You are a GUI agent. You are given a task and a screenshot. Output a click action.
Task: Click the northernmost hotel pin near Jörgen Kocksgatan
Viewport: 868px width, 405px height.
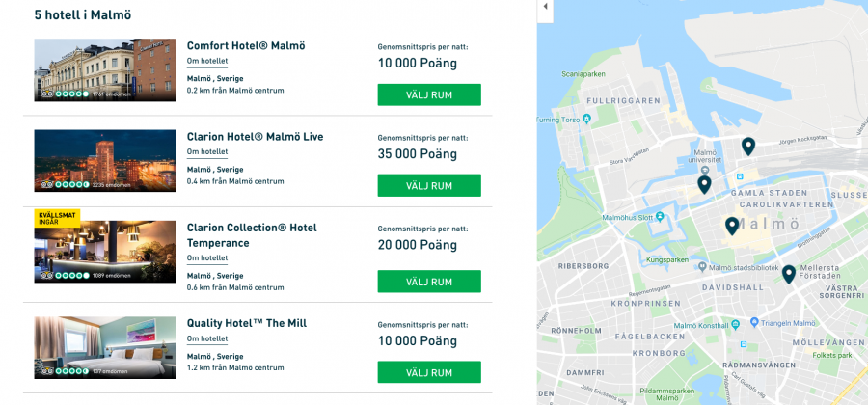[747, 146]
